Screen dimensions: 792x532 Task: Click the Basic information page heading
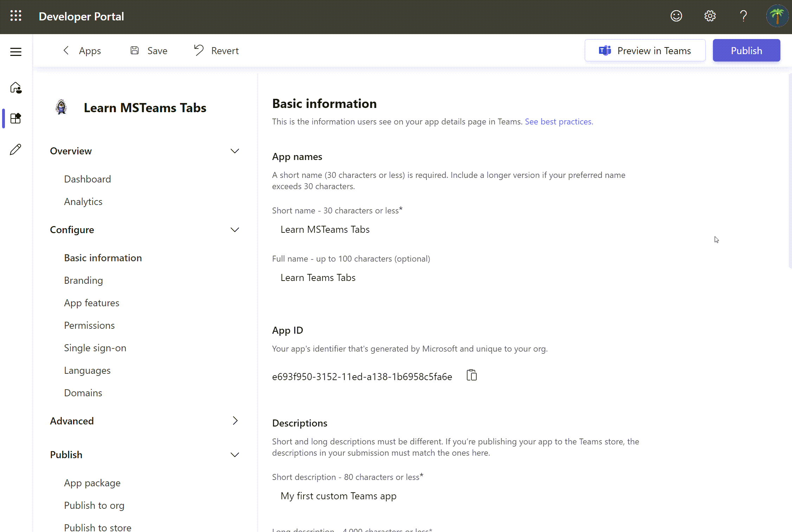click(324, 103)
